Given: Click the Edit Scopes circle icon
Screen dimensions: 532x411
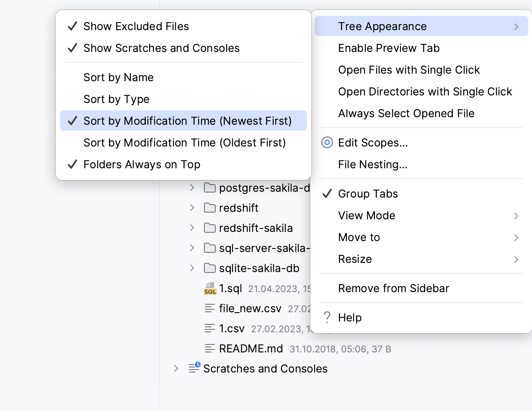Looking at the screenshot, I should coord(327,143).
